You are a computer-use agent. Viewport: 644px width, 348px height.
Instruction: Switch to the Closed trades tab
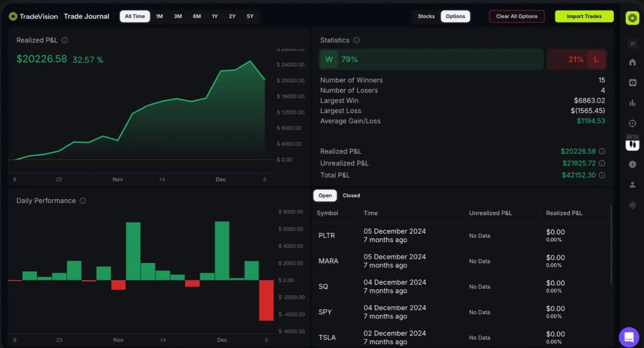coord(351,195)
